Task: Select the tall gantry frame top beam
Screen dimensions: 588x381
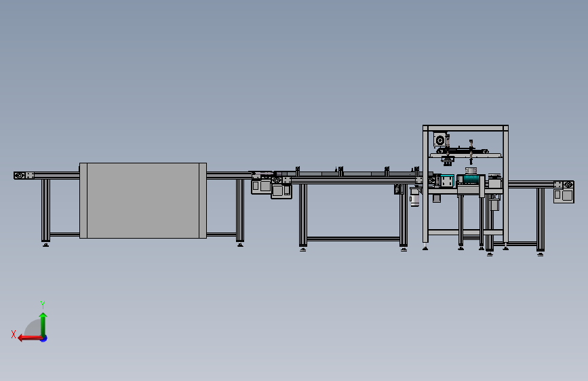Action: [x=465, y=128]
